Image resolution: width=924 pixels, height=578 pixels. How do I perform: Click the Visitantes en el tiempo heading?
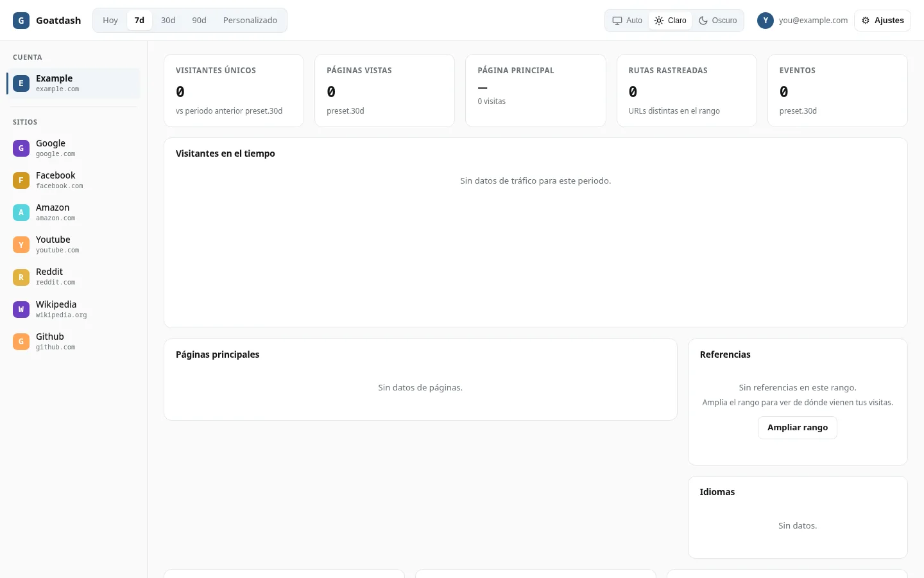(x=225, y=153)
